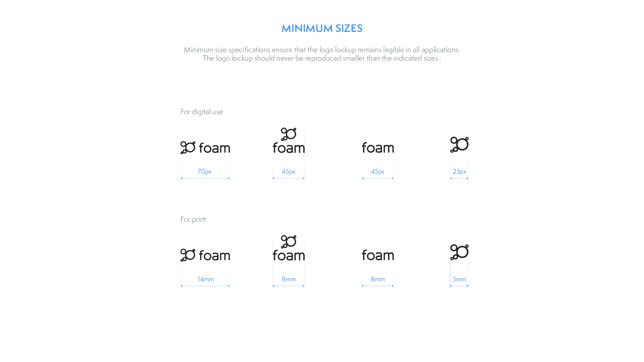
Task: Click the horizontal foam logo in the print row
Action: point(205,255)
